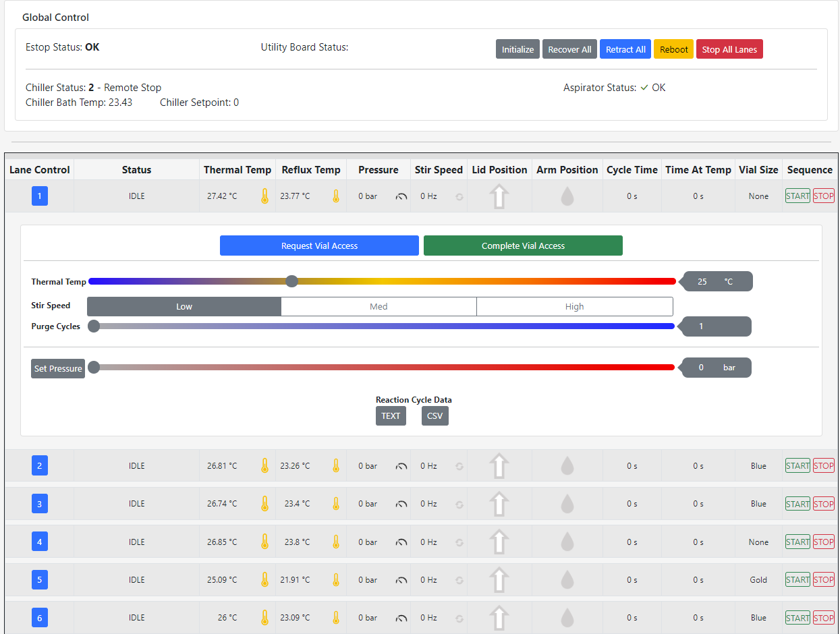This screenshot has width=840, height=634.
Task: Click the arm position droplet in lane 2
Action: point(567,465)
